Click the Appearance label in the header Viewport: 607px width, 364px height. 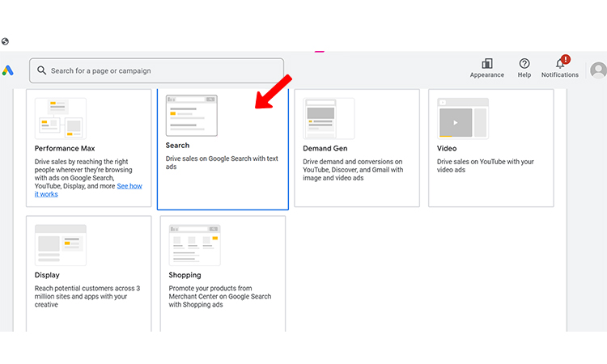[487, 75]
